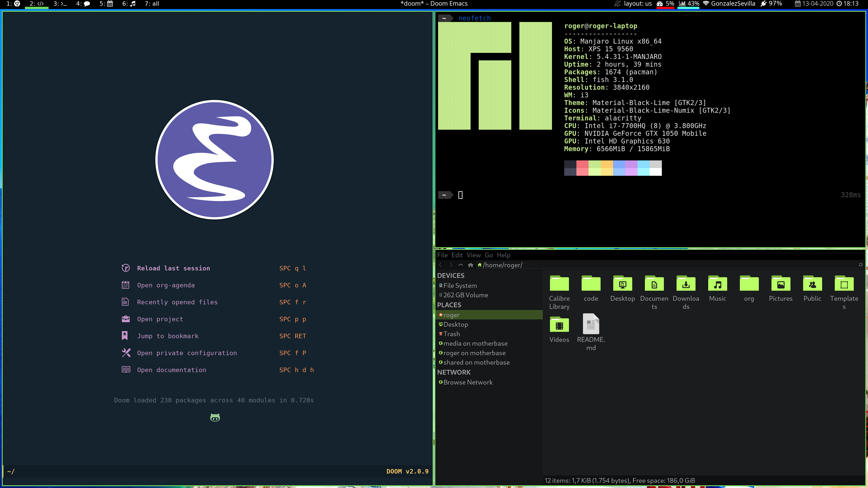Screen dimensions: 868x488
Task: Click Jump to bookmark link
Action: coord(168,336)
